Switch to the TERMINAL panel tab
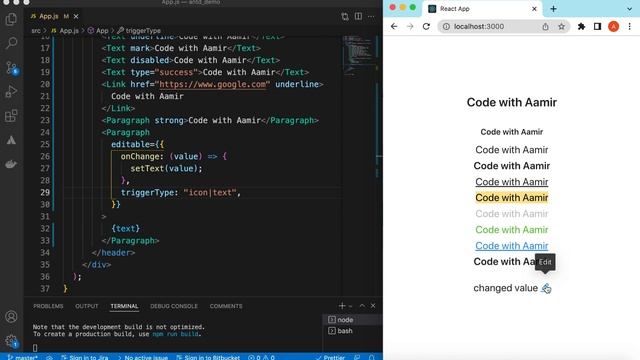Image resolution: width=640 pixels, height=360 pixels. (124, 306)
